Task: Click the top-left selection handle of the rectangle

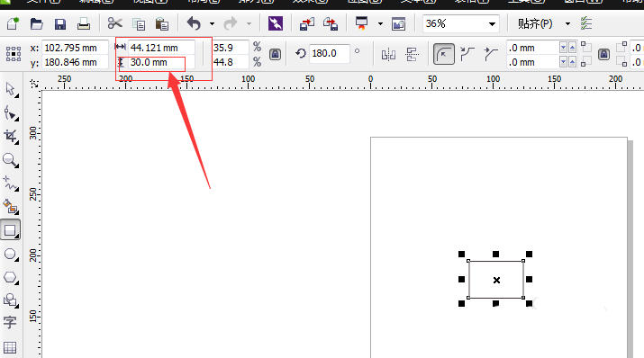Action: coord(462,255)
